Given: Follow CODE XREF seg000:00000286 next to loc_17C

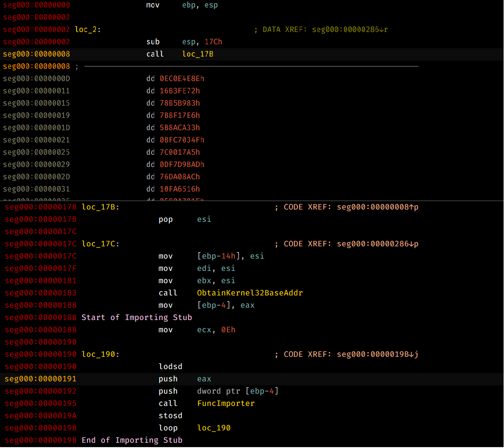Looking at the screenshot, I should (x=377, y=244).
